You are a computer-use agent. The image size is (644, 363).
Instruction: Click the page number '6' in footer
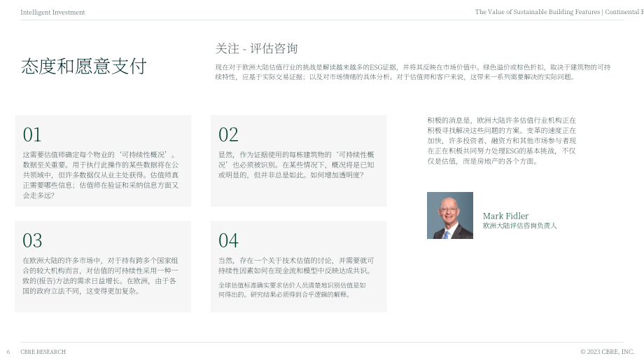[x=8, y=352]
